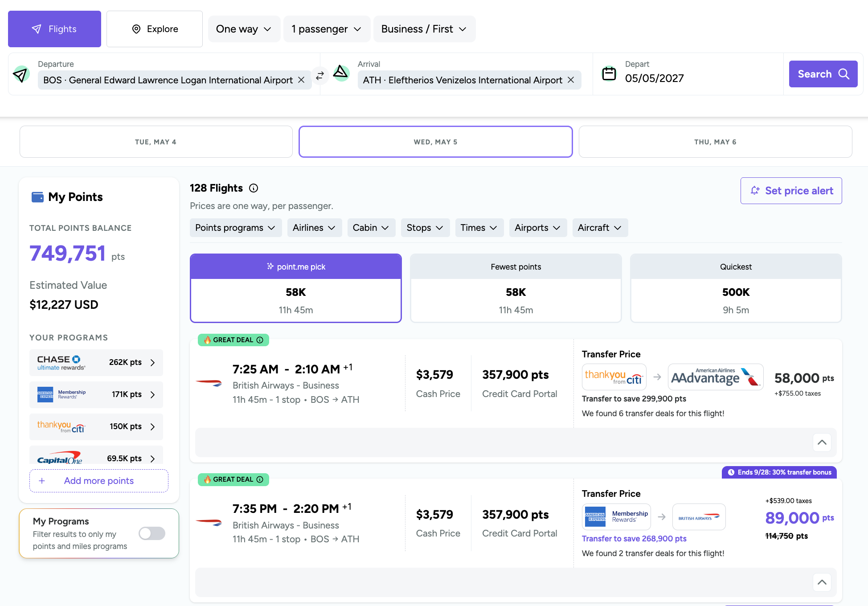Click the Departure airport input field

point(175,80)
